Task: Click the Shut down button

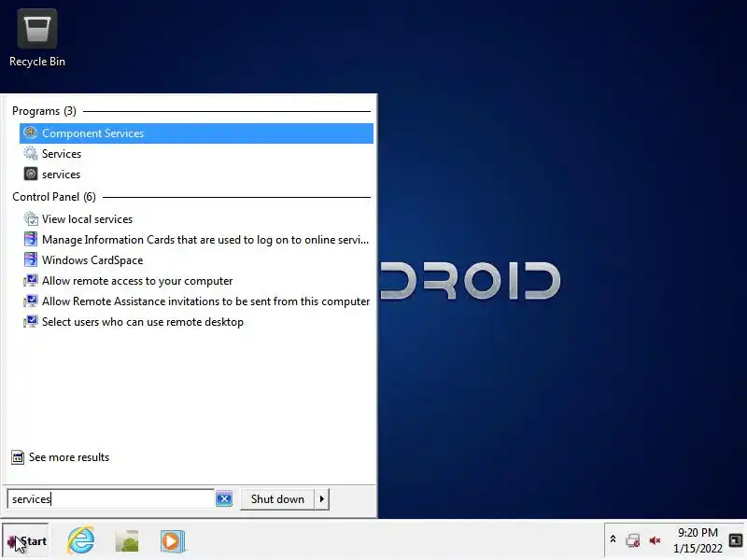Action: click(277, 499)
